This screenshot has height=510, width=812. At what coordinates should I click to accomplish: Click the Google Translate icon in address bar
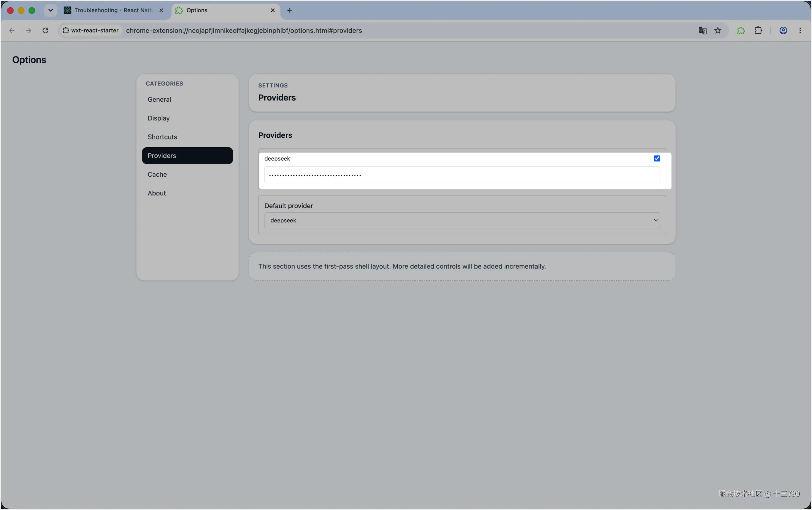point(702,31)
